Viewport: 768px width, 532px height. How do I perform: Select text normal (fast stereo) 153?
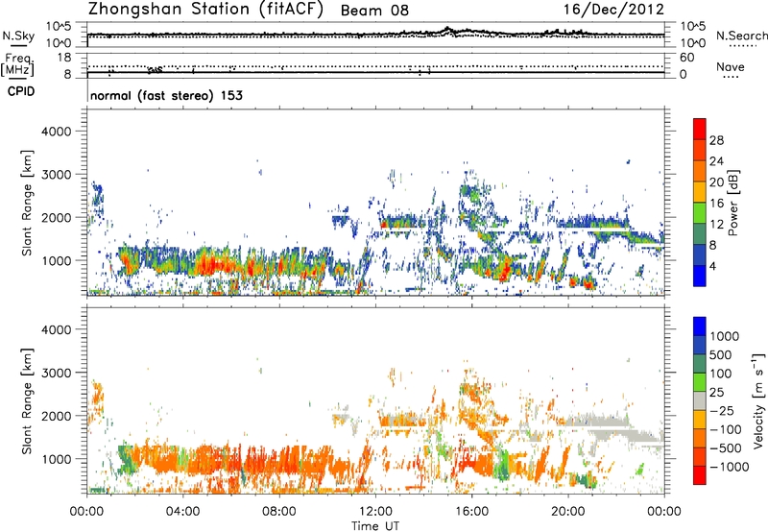pyautogui.click(x=166, y=95)
